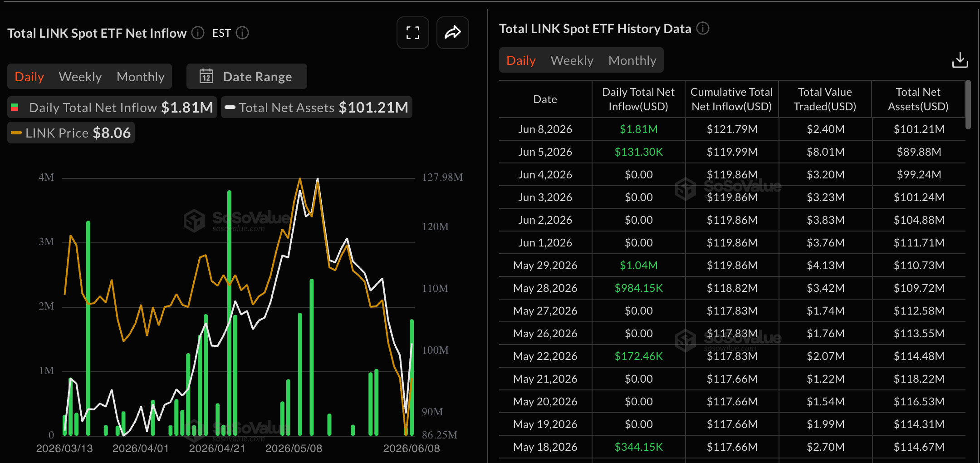Click the share arrow icon

point(452,33)
